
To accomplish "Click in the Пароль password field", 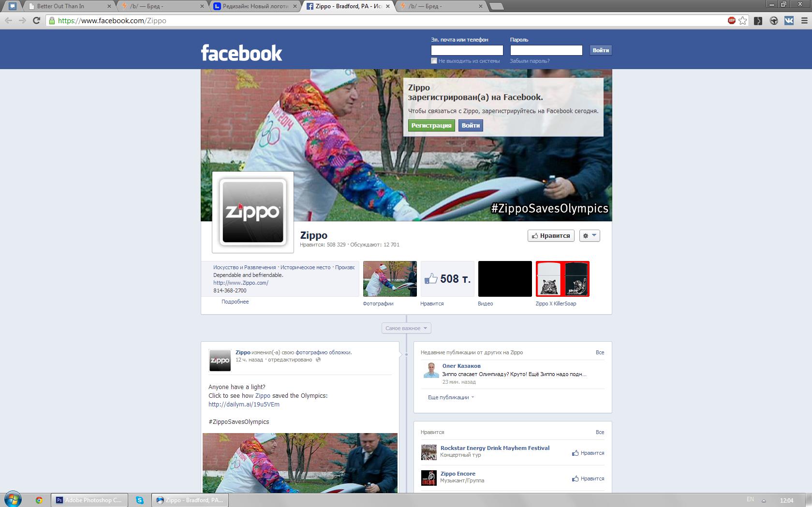I will (x=546, y=50).
